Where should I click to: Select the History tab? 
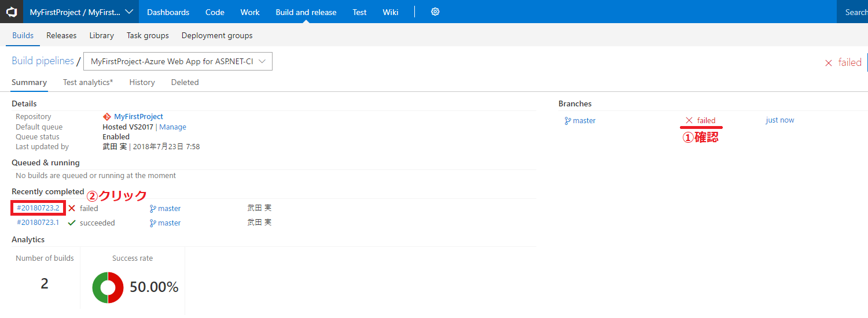(142, 82)
